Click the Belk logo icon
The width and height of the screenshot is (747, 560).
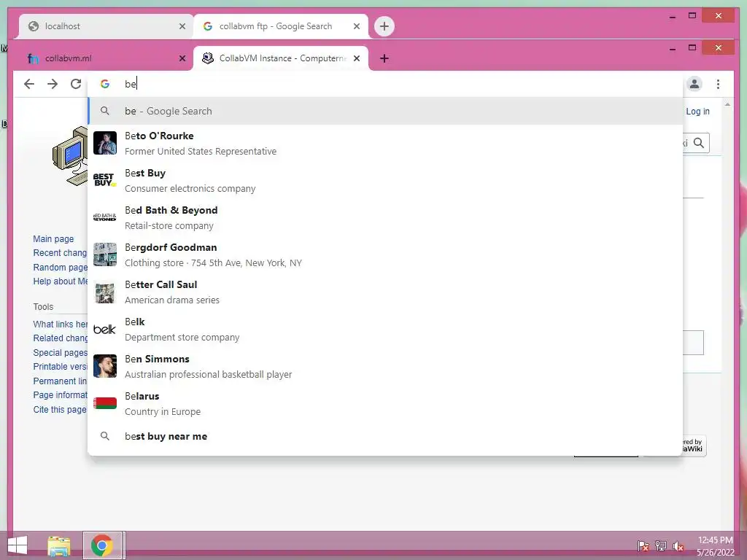(x=105, y=329)
